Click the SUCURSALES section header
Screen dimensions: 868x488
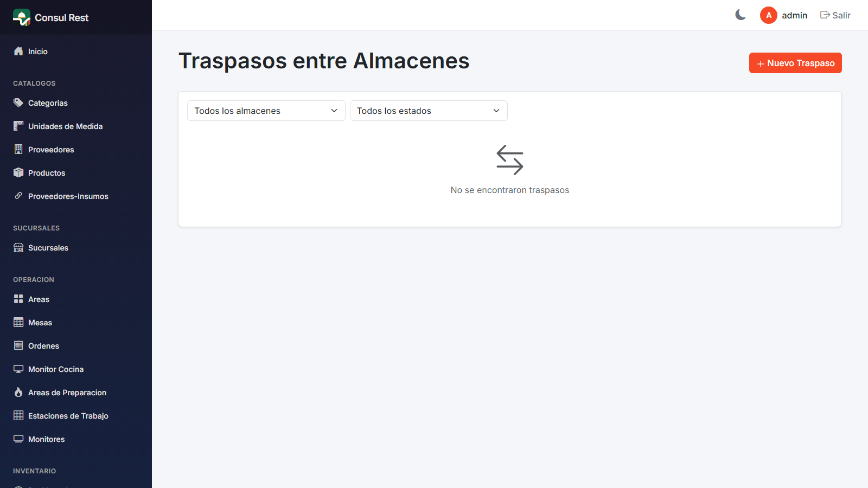[x=36, y=228]
